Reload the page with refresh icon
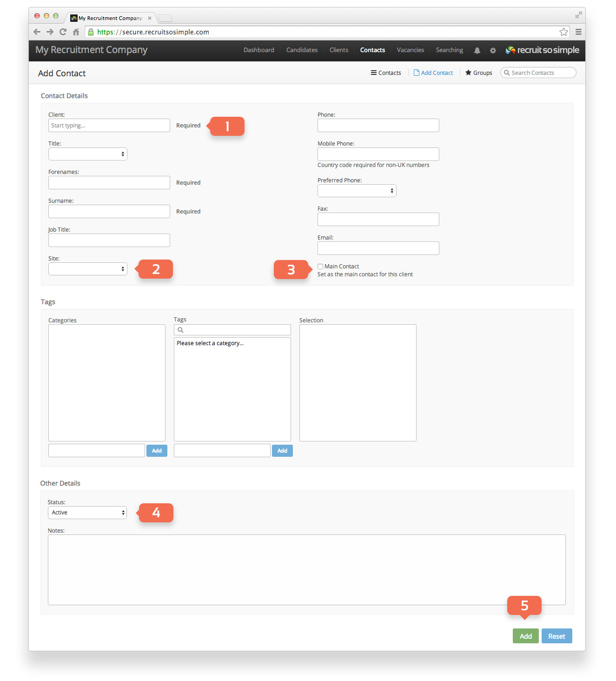Screen dimensions: 616x681 tap(63, 32)
